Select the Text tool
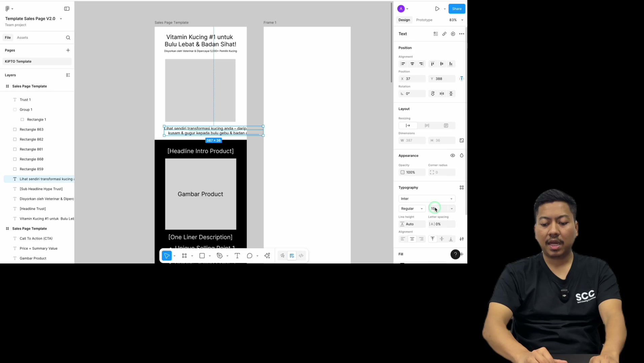Viewport: 644px width, 363px height. tap(237, 256)
